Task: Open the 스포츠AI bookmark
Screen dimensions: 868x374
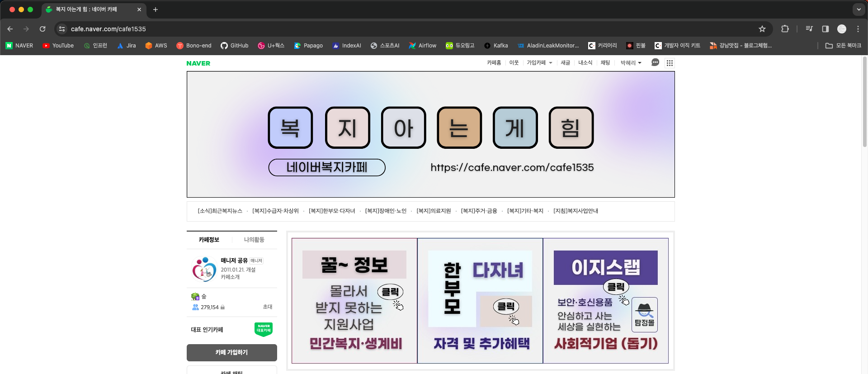Action: point(385,46)
